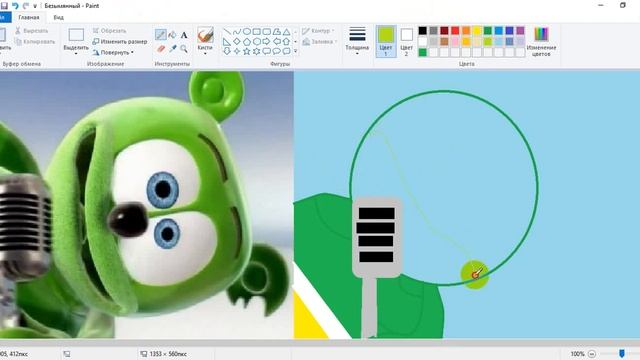Click the Обрезать crop button

[x=109, y=31]
